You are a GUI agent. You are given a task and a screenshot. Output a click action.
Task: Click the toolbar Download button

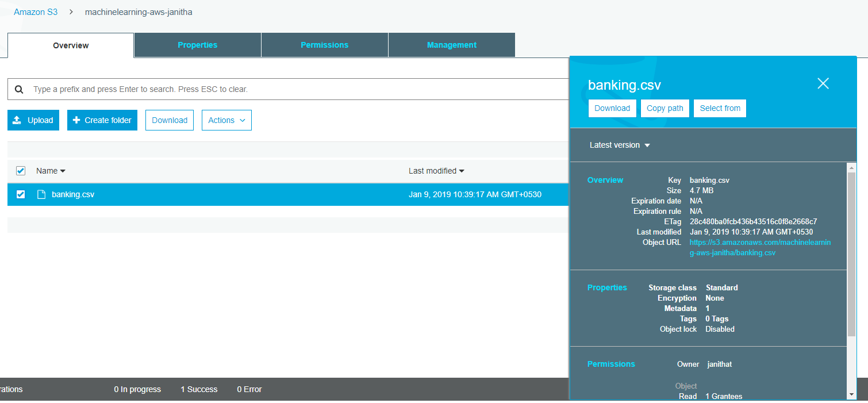(170, 120)
